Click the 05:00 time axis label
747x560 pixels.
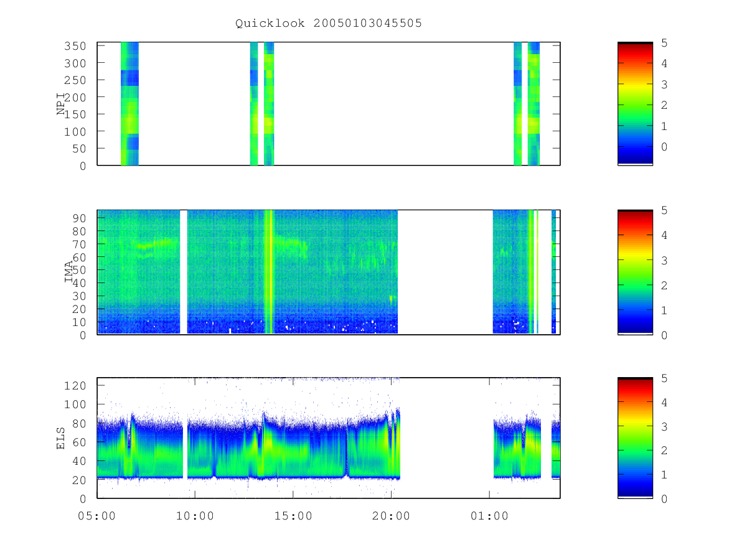coord(97,516)
